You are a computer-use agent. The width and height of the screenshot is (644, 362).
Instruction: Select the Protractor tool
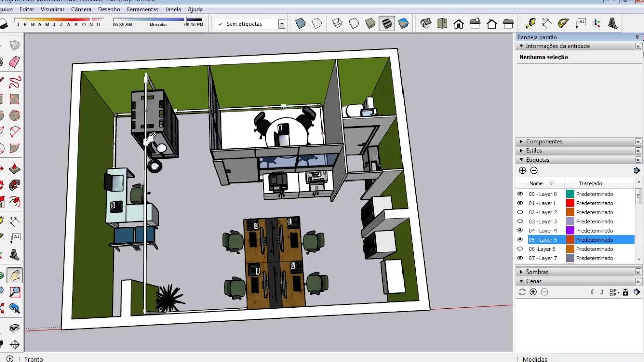(563, 23)
